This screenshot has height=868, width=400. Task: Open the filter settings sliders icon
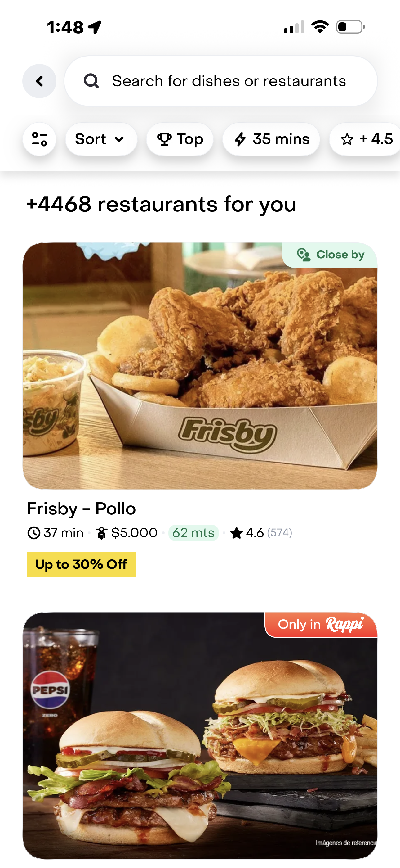pos(39,139)
